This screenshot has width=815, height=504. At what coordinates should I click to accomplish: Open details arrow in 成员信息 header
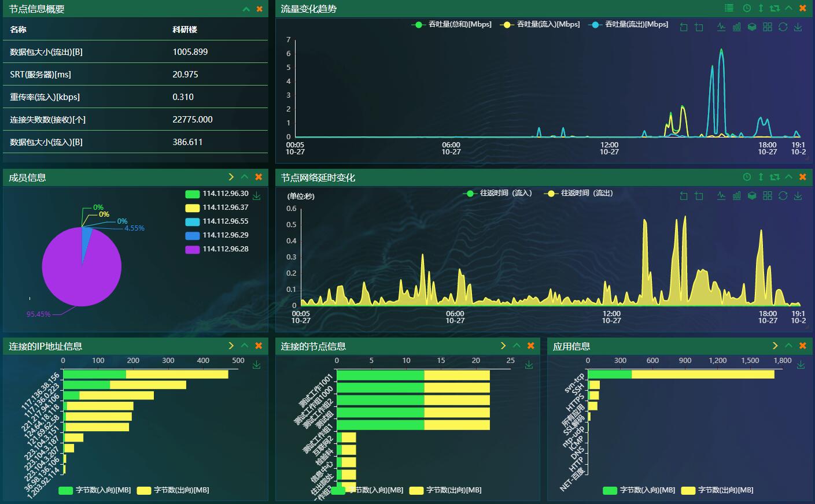pos(231,177)
